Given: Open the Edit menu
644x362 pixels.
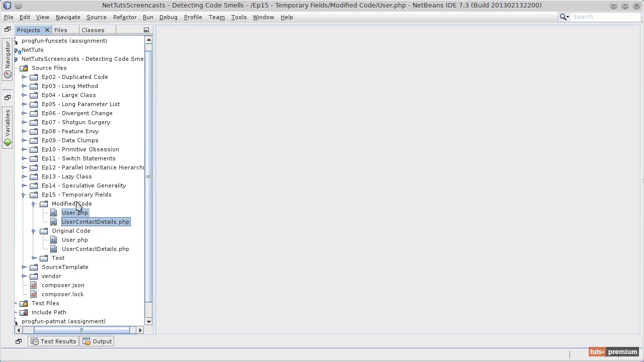Looking at the screenshot, I should tap(25, 17).
